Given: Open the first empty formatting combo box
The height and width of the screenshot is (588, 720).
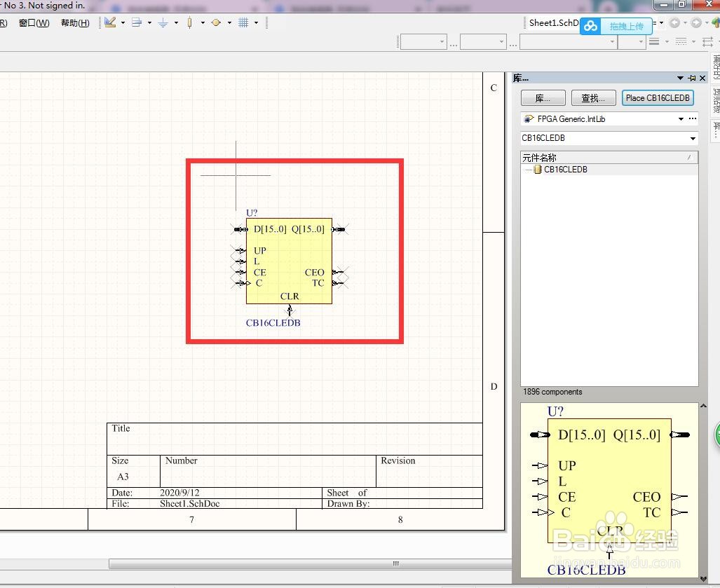Looking at the screenshot, I should (x=423, y=42).
